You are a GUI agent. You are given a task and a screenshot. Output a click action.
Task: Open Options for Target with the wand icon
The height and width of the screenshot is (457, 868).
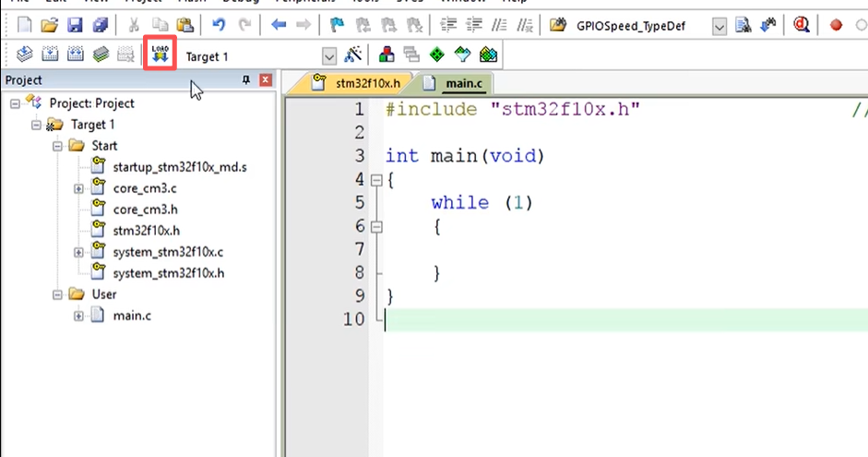coord(353,54)
